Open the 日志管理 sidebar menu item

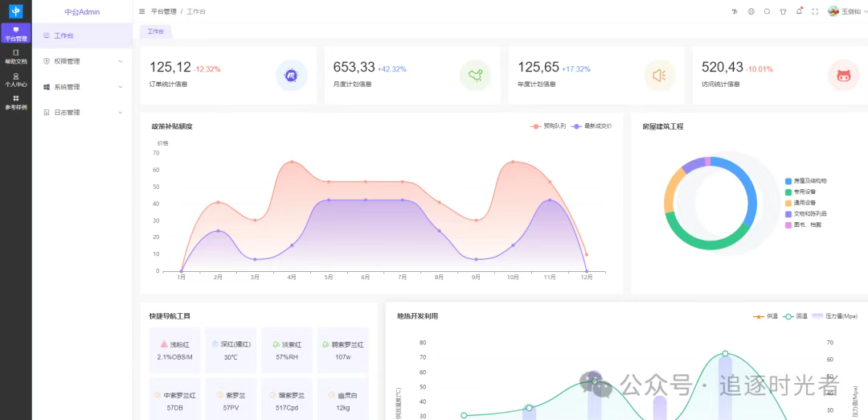click(83, 113)
